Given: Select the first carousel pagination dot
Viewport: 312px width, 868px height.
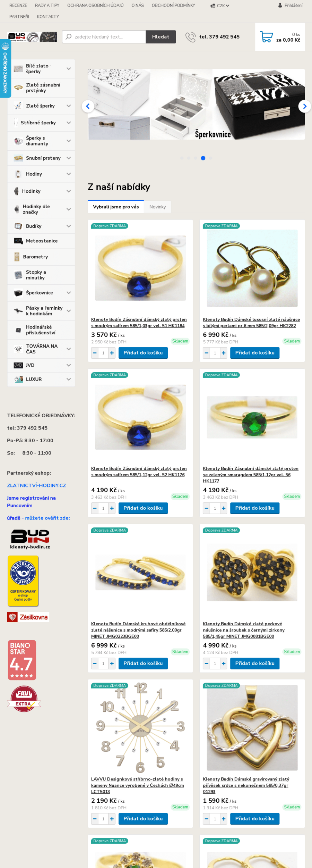Looking at the screenshot, I should 182,158.
